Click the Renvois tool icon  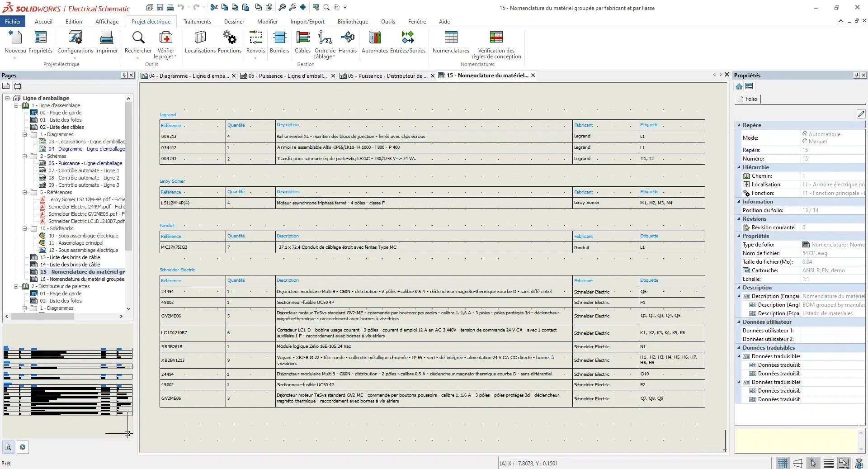(255, 38)
